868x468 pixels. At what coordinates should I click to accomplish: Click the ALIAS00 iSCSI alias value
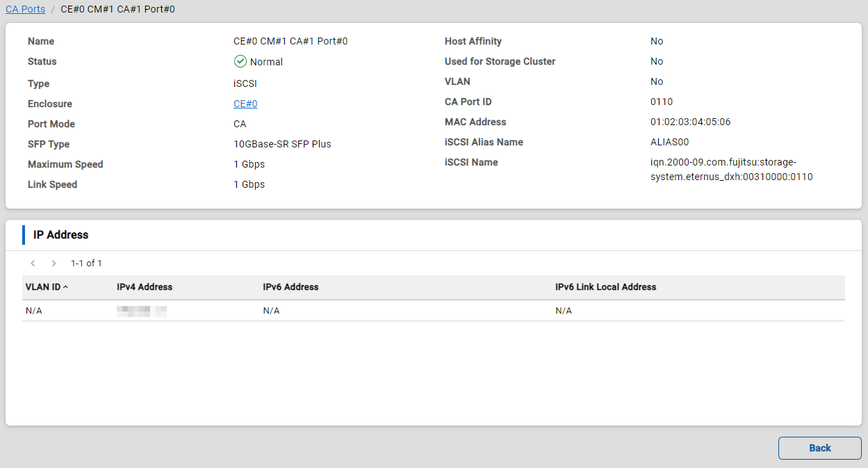point(669,142)
